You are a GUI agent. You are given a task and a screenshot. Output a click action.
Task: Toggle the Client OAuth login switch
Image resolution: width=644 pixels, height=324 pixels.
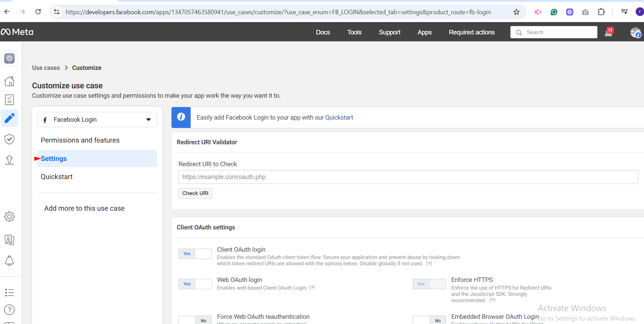(x=195, y=254)
